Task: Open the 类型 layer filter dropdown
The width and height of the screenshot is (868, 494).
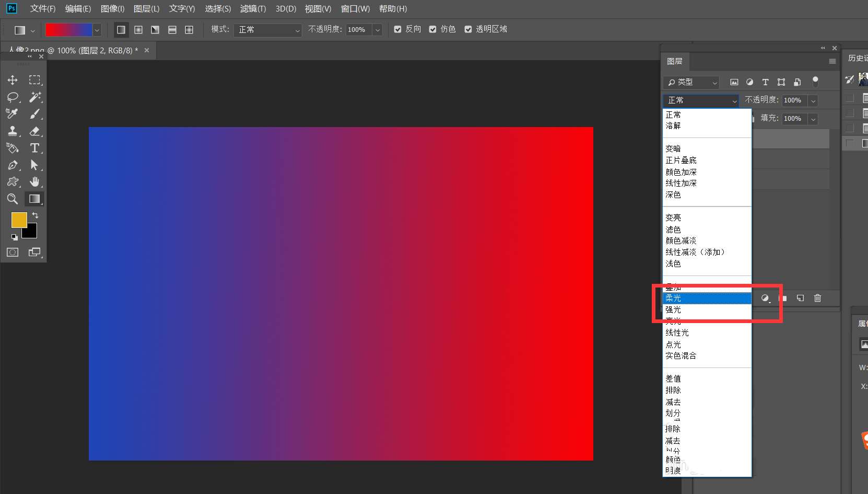Action: (x=691, y=82)
